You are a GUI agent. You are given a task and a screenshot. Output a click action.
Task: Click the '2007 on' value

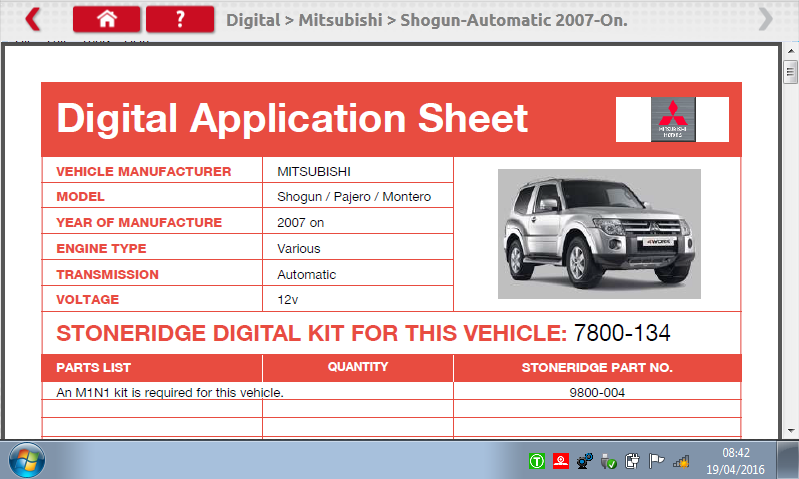pos(301,222)
